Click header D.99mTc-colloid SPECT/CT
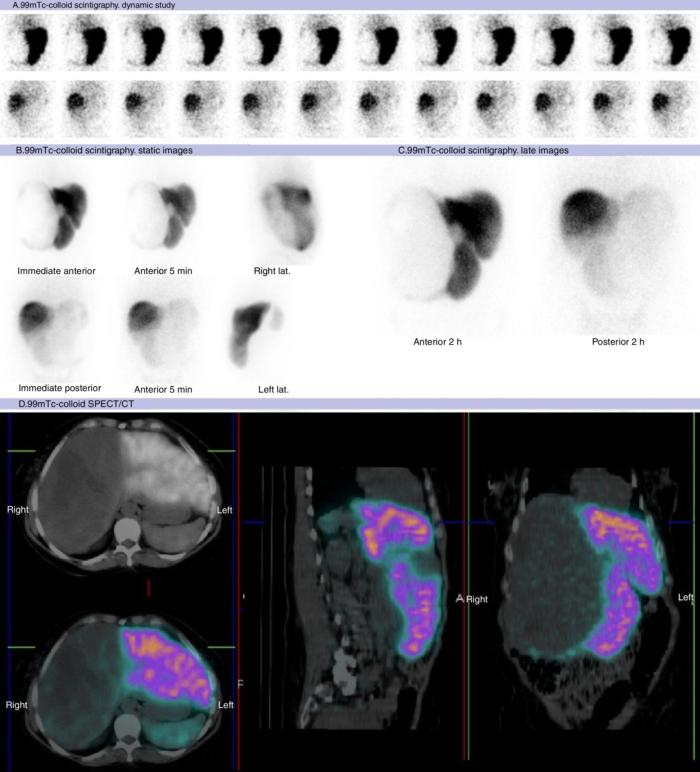 [76, 404]
